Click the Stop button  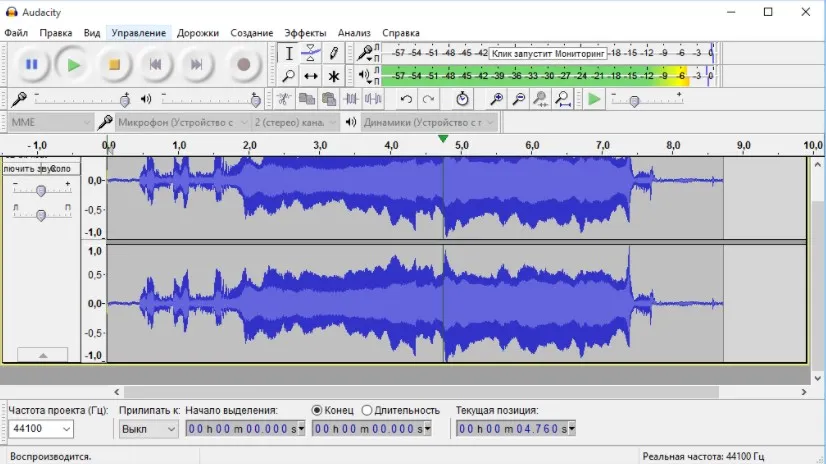tap(114, 65)
